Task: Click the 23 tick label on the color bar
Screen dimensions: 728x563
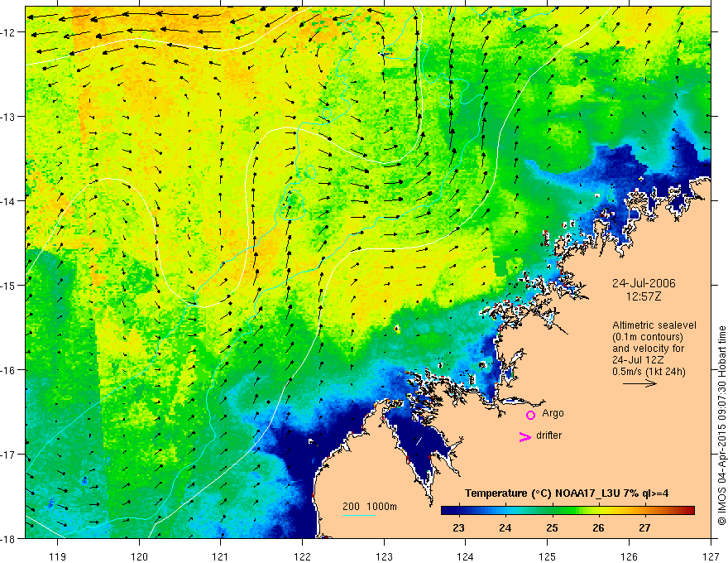Action: click(458, 527)
